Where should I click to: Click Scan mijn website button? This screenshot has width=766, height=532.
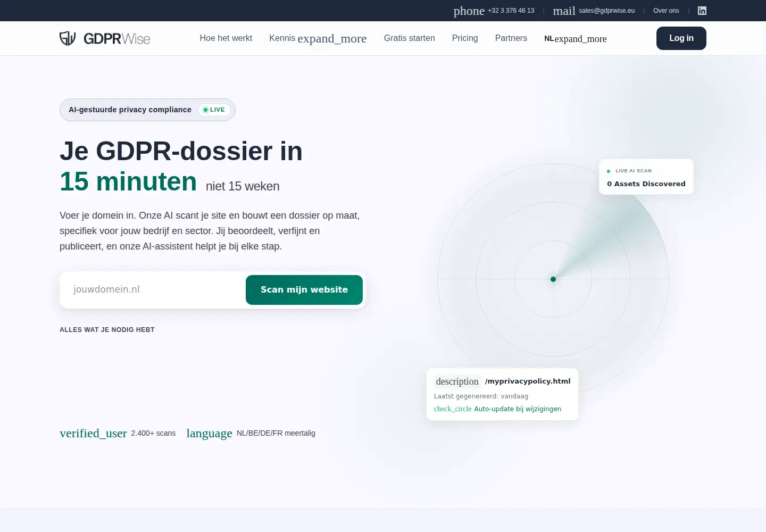click(x=304, y=290)
